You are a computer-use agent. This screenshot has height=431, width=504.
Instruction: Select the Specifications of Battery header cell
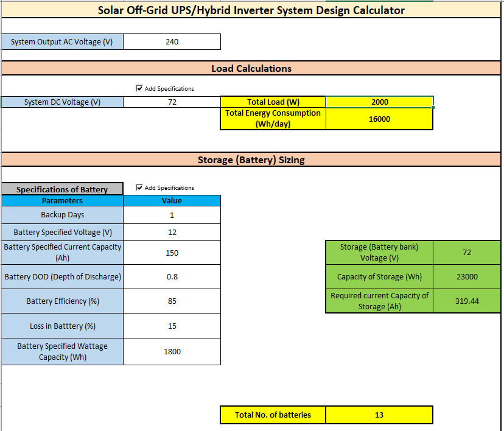[x=62, y=189]
